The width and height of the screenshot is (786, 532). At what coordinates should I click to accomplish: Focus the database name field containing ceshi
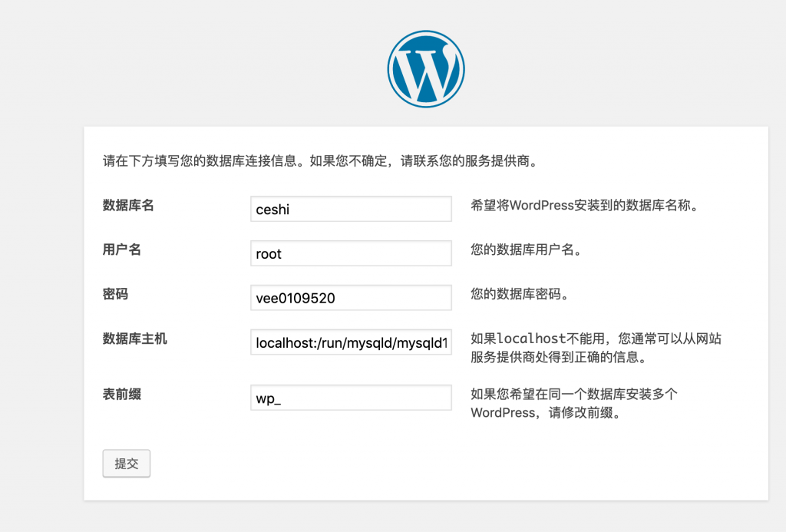(x=351, y=209)
